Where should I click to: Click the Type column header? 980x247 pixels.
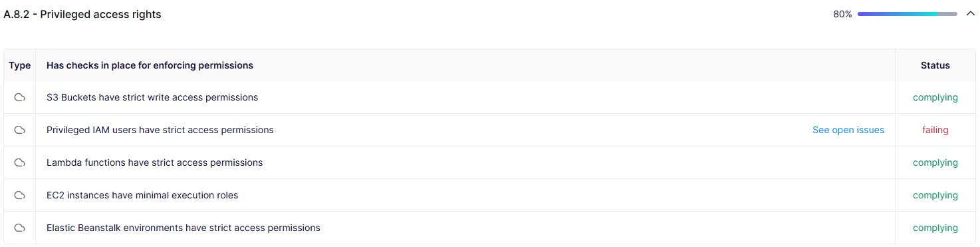[x=20, y=65]
